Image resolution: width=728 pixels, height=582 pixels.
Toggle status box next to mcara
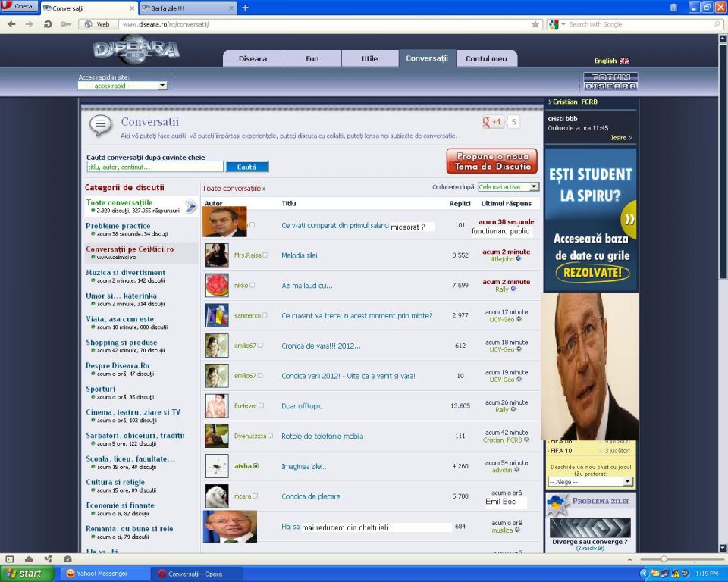tap(255, 496)
